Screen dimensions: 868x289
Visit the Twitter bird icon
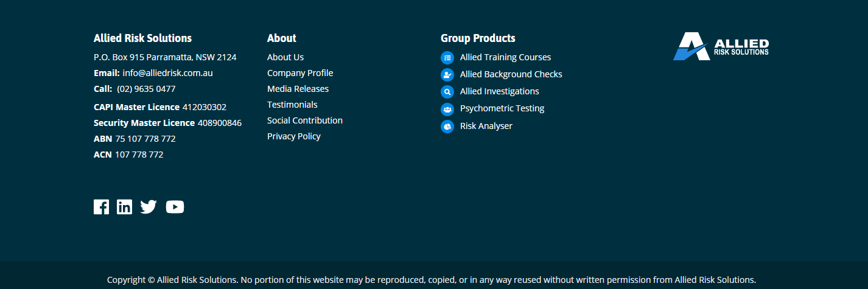(149, 207)
